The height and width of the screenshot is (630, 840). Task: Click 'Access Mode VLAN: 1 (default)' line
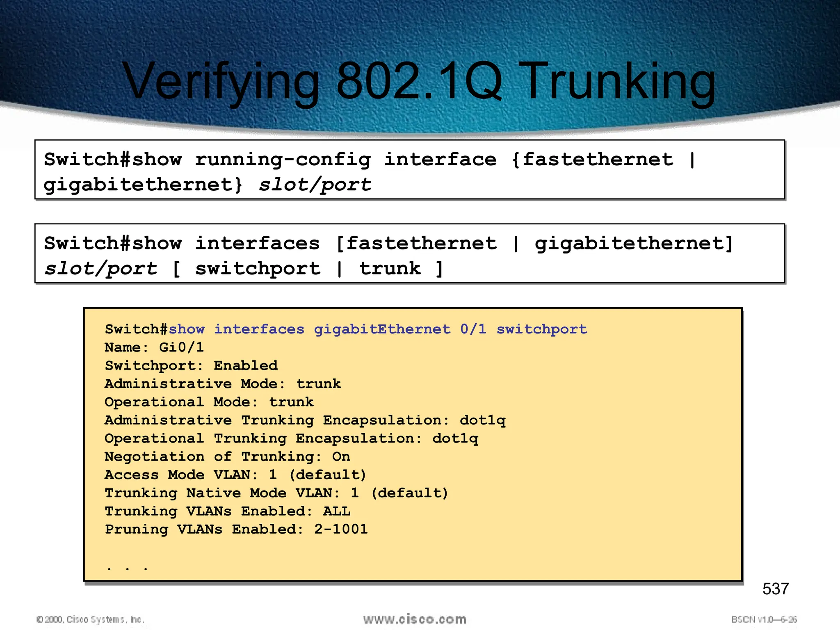[x=235, y=475]
